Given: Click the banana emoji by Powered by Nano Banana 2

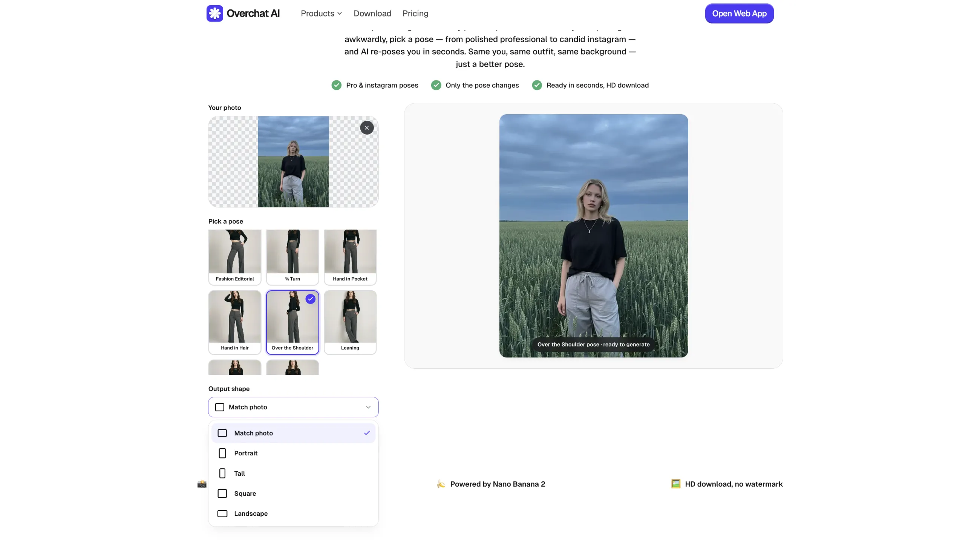Looking at the screenshot, I should click(x=441, y=484).
